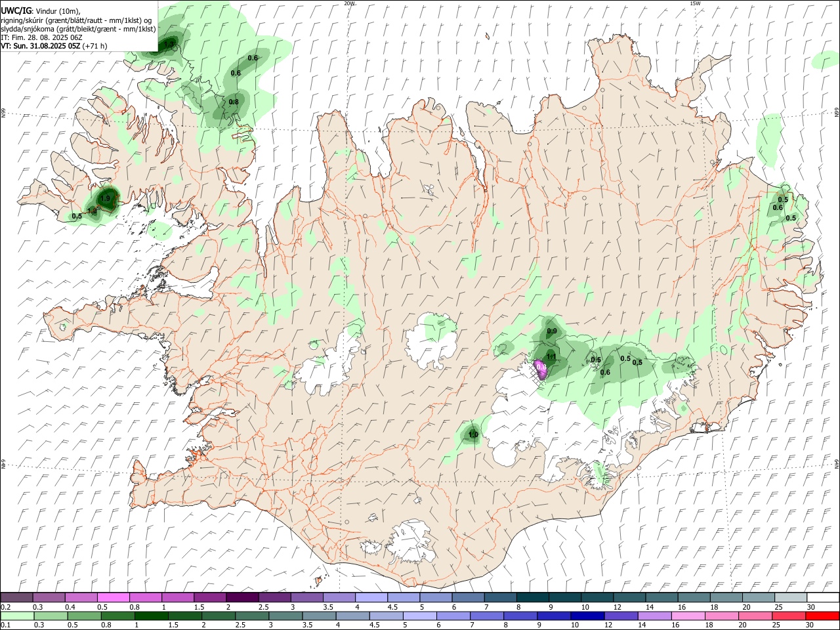Click the '1.3' precipitation value on the map
This screenshot has height=630, width=840.
coord(169,45)
